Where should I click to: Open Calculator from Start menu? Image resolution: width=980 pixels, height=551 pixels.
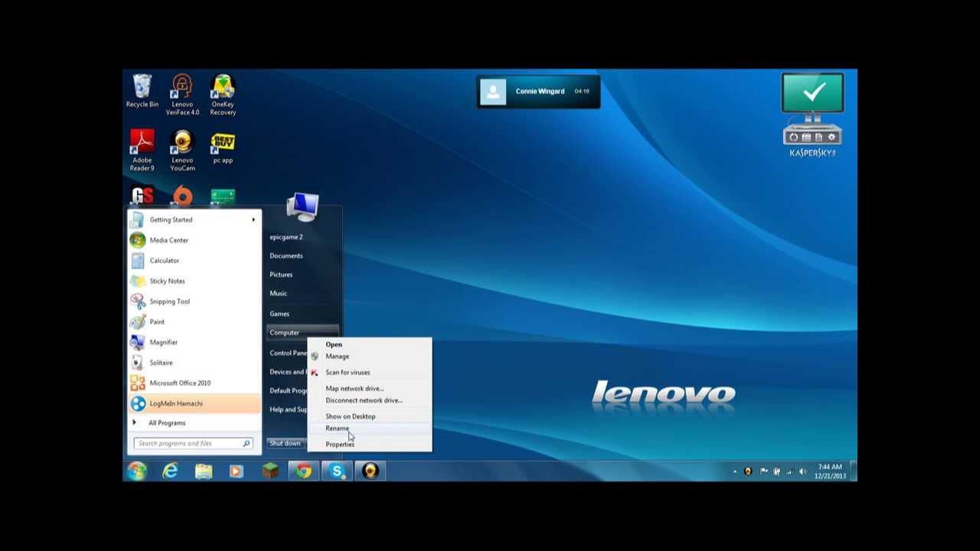click(195, 261)
